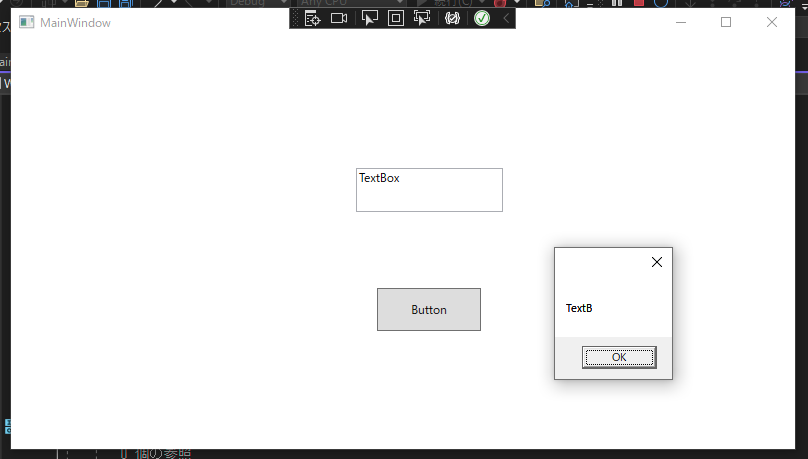
Task: Activate the Select Element cursor tool
Action: pos(369,18)
